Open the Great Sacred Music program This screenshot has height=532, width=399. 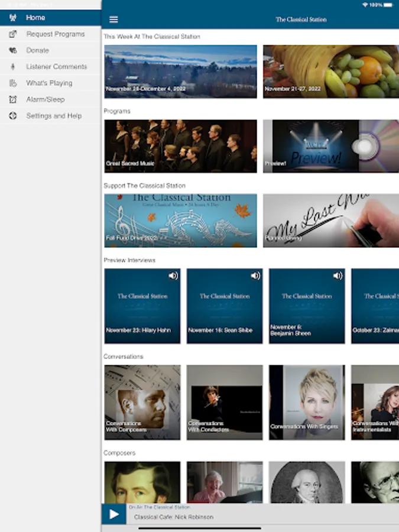click(x=180, y=146)
